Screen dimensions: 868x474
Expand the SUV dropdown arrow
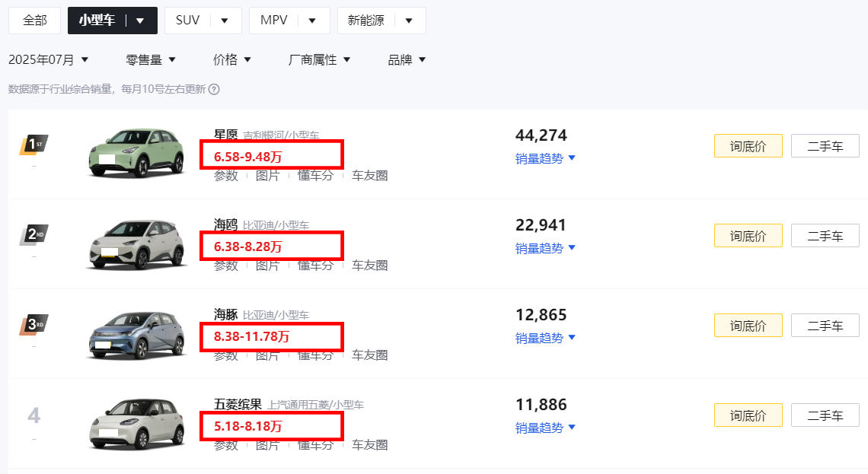pos(224,21)
